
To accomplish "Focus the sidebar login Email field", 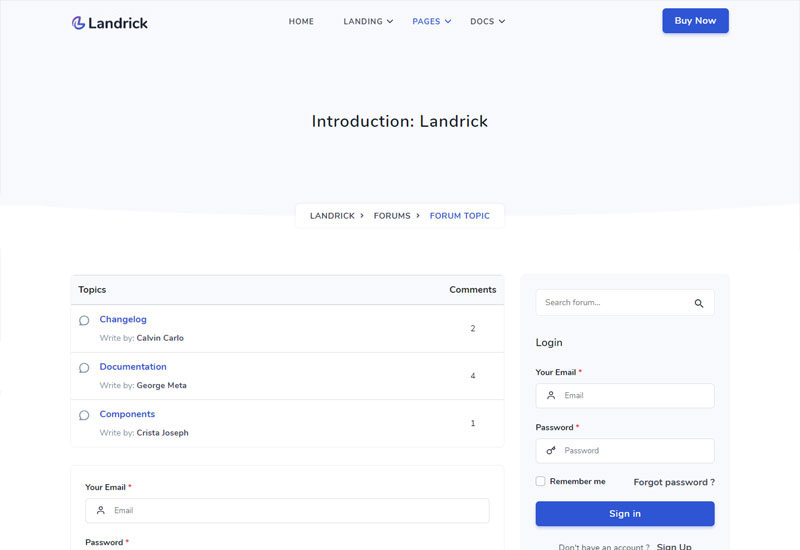I will pos(625,396).
